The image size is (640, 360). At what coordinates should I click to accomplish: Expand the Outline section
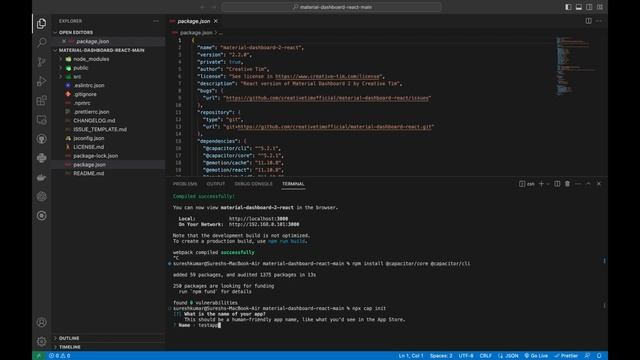click(69, 338)
